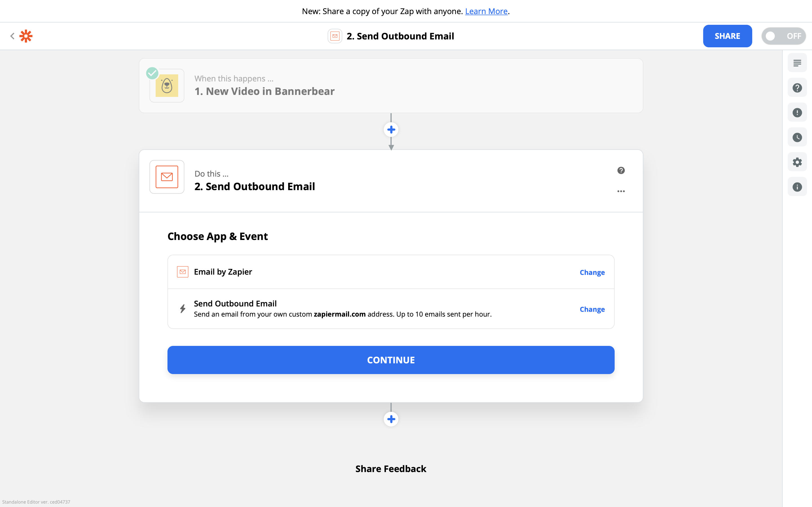Add a step after Send Outbound Email
812x507 pixels.
point(391,419)
